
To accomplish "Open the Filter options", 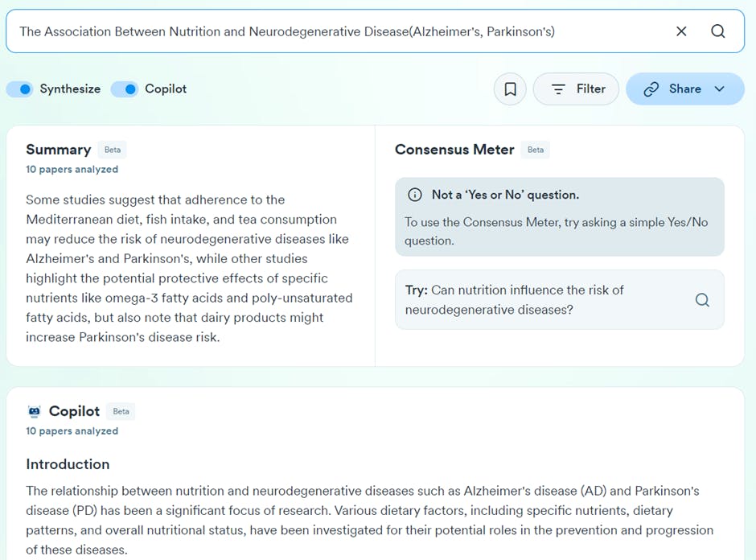I will coord(590,89).
